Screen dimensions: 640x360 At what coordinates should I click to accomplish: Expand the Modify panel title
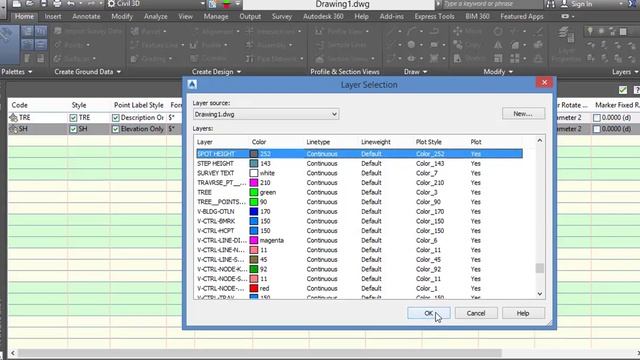pos(498,72)
